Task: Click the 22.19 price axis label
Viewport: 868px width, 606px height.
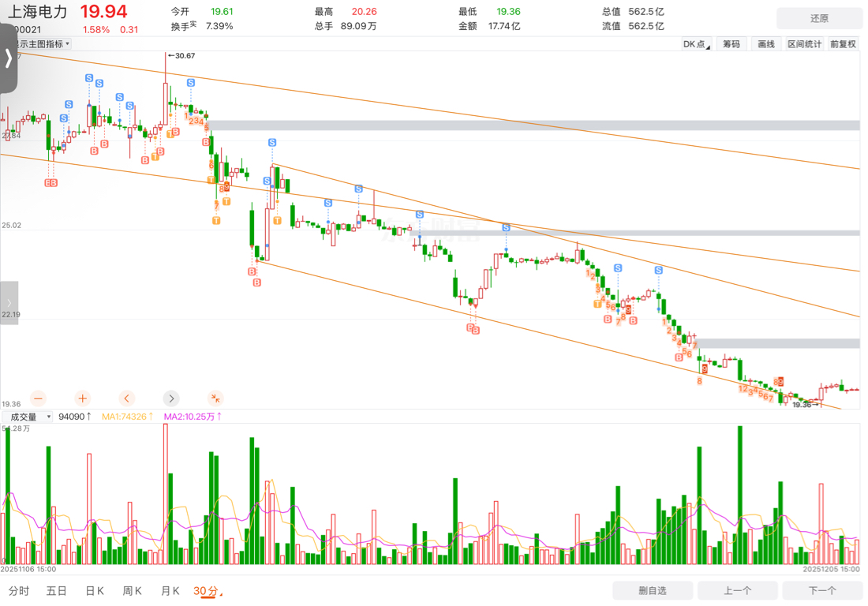Action: [11, 314]
